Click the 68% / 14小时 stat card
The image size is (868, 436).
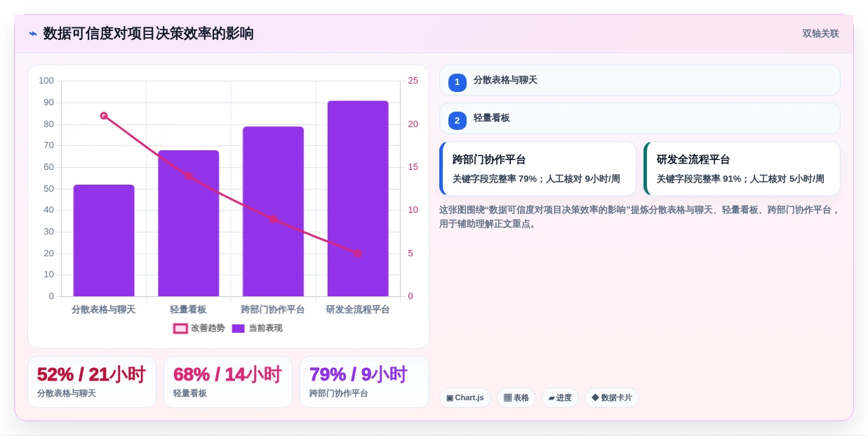coord(228,382)
